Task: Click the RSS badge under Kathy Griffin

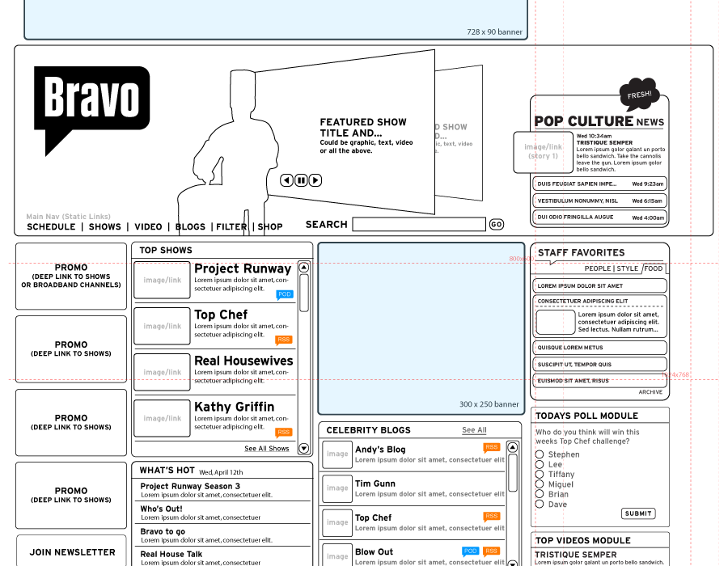Action: pos(284,433)
